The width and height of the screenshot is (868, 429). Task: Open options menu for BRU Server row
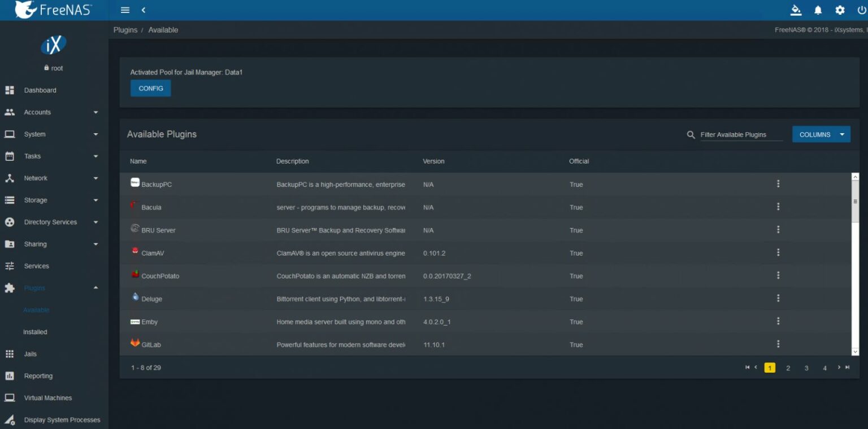[x=778, y=230]
